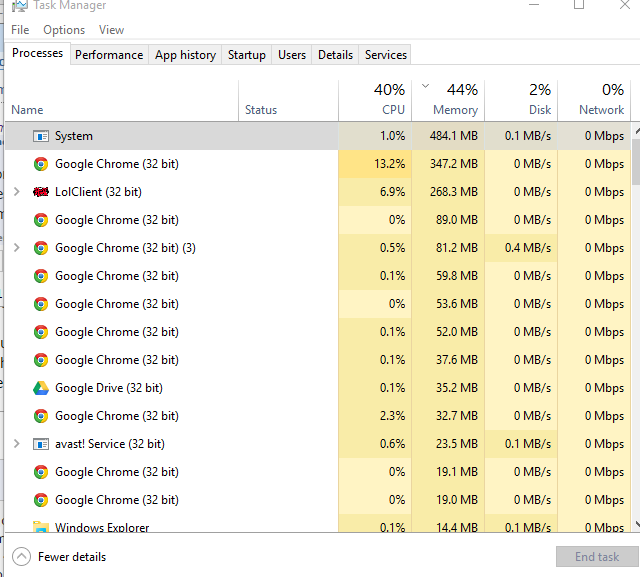Sort processes by the Status column
The height and width of the screenshot is (577, 640).
(288, 101)
